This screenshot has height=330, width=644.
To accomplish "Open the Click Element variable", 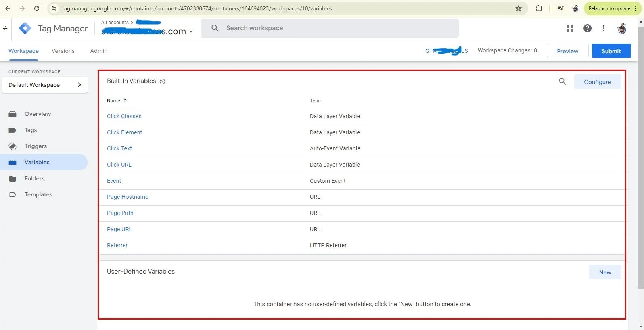I will [124, 132].
